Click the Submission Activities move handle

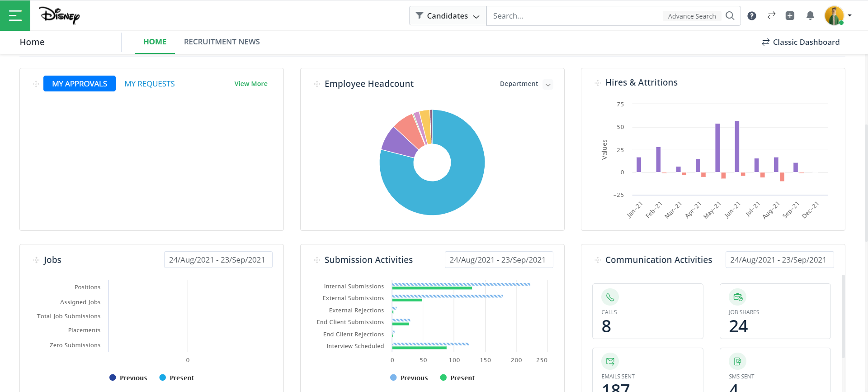pyautogui.click(x=316, y=260)
